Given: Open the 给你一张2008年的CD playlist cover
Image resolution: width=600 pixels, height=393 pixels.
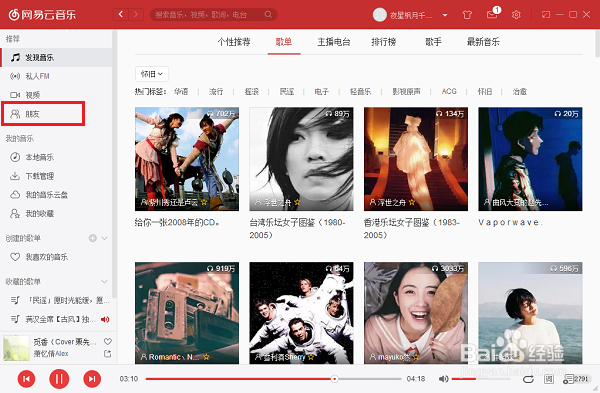Looking at the screenshot, I should (x=187, y=159).
